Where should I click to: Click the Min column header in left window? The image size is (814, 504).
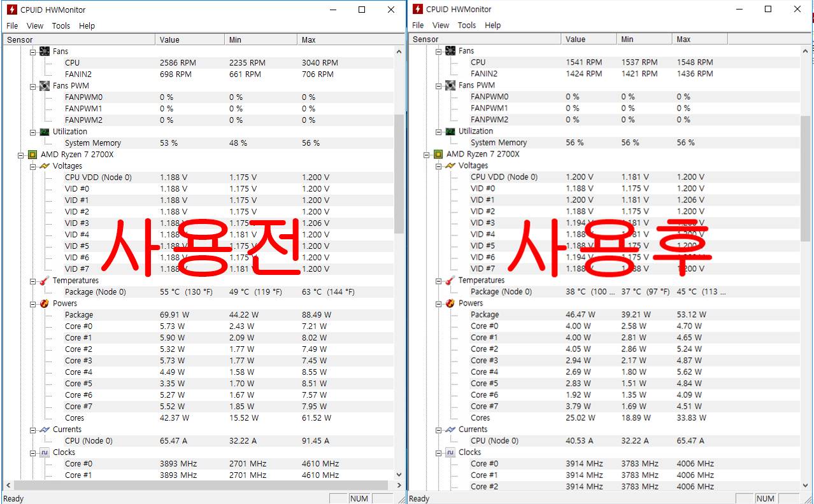click(x=261, y=39)
